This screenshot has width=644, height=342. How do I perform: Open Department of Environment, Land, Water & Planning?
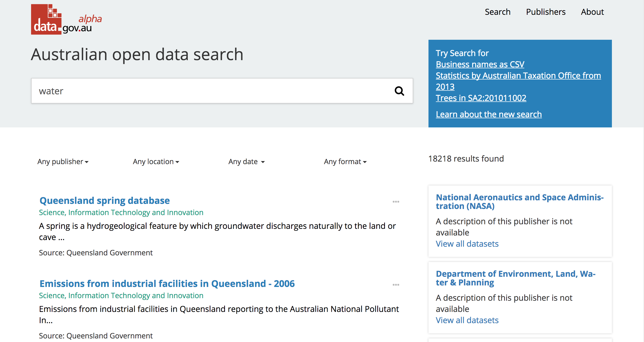(x=516, y=278)
